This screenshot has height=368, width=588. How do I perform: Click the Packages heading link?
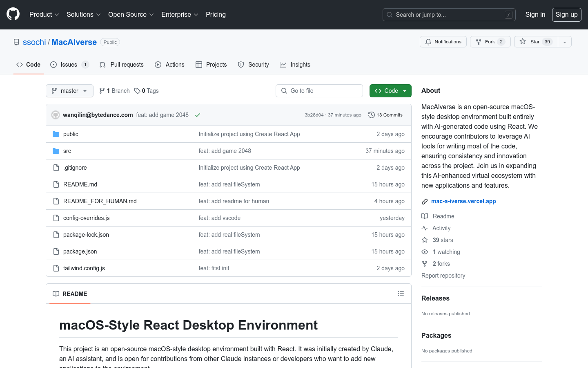pyautogui.click(x=436, y=336)
